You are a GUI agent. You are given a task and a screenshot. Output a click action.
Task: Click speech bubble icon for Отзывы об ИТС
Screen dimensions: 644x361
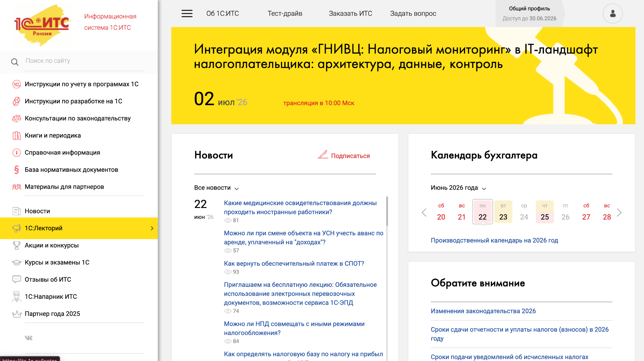click(x=16, y=279)
